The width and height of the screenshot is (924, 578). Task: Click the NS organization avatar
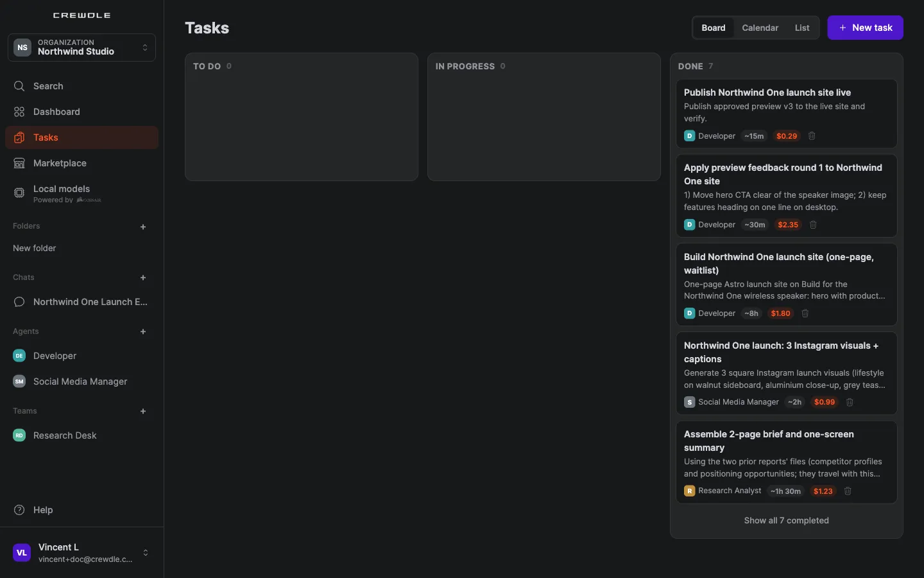22,48
